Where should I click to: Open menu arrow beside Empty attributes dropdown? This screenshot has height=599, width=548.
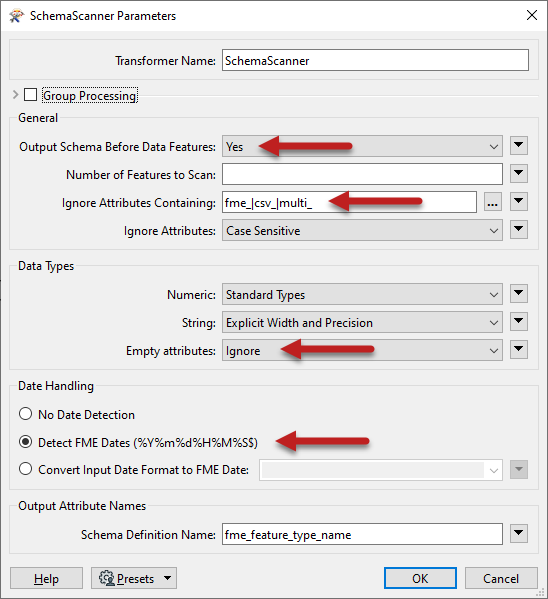click(x=519, y=350)
